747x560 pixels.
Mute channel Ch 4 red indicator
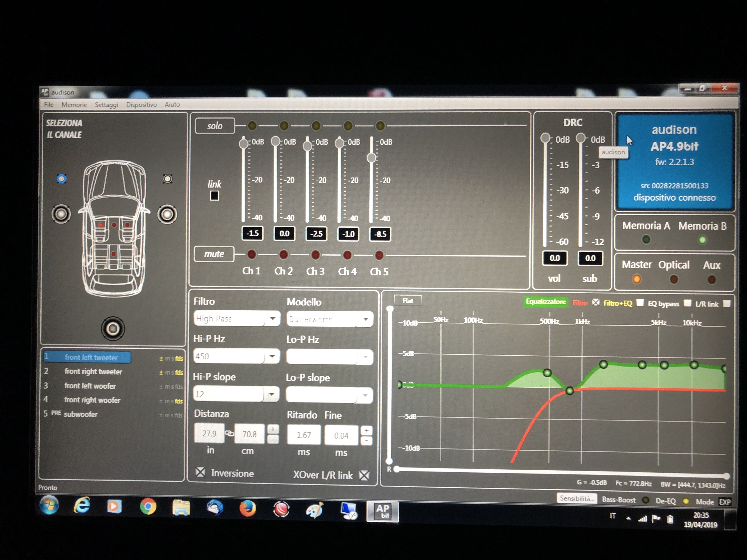[x=347, y=255]
